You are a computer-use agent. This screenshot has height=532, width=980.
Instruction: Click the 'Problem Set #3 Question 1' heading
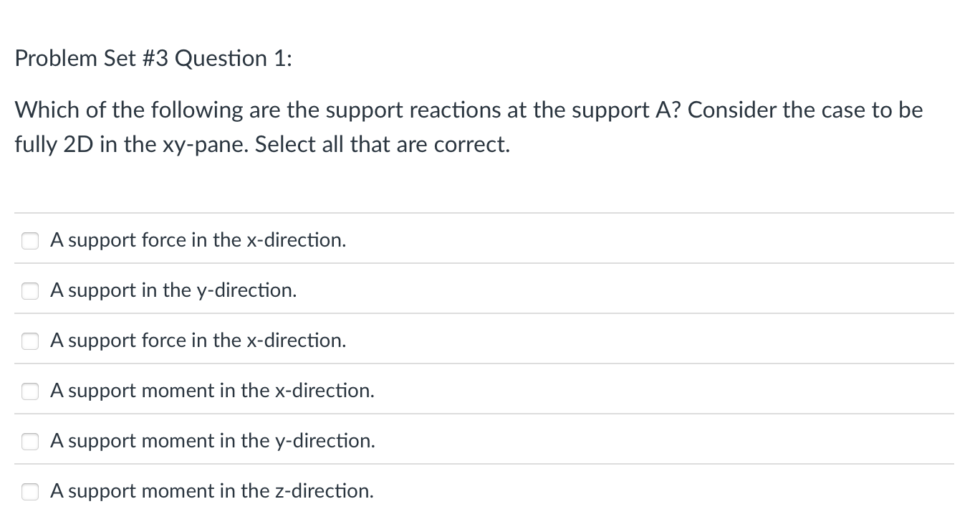(152, 58)
